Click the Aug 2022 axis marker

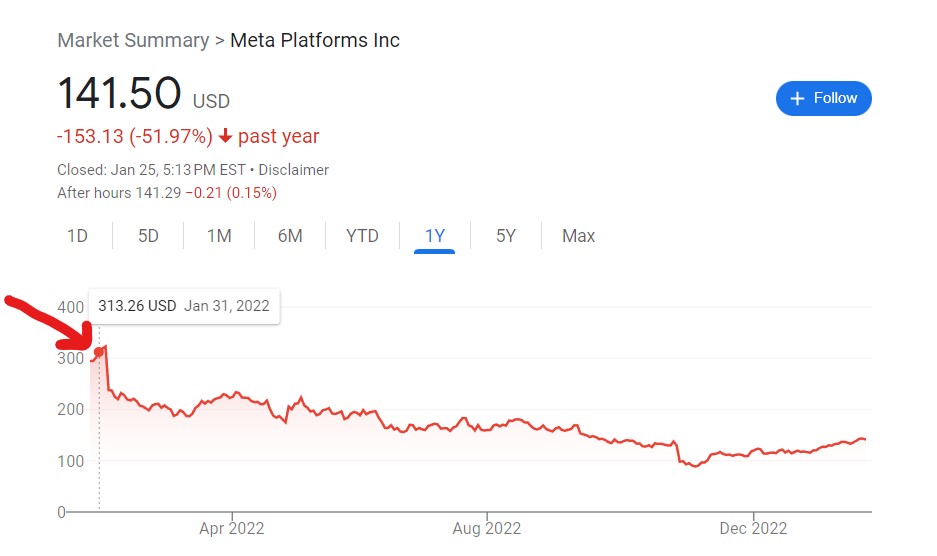tap(486, 528)
